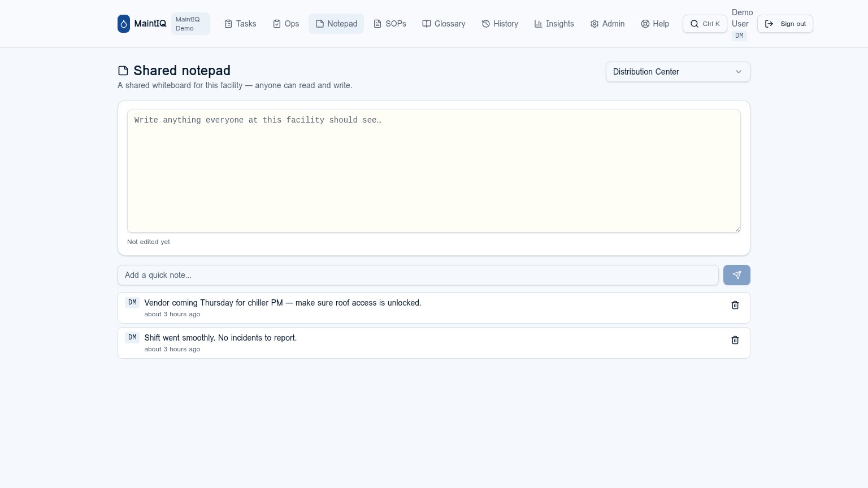Open Insights analytics page
Screen dimensions: 868x488
554,24
